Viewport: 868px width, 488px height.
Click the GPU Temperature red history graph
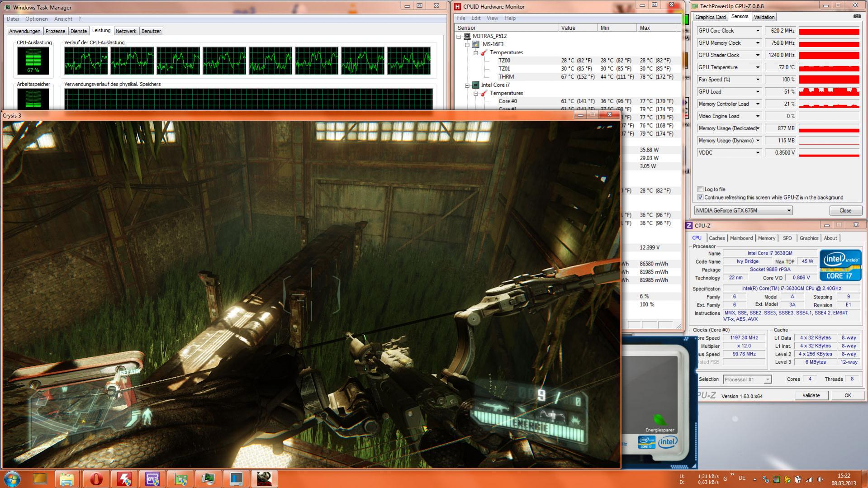829,67
